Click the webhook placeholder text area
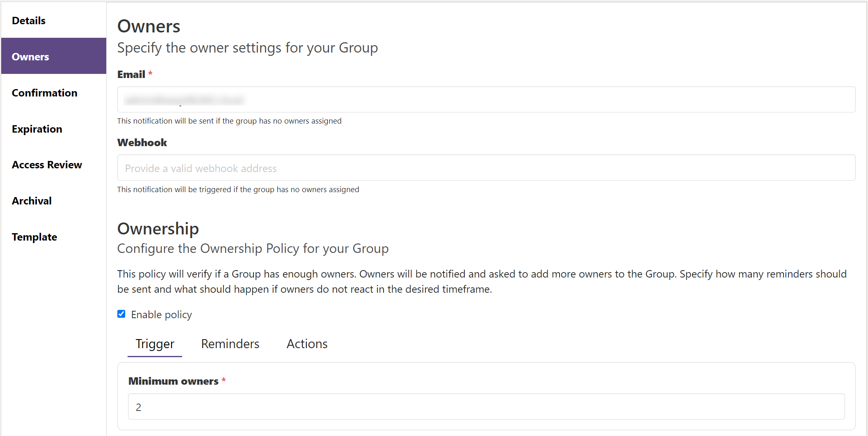 point(201,168)
